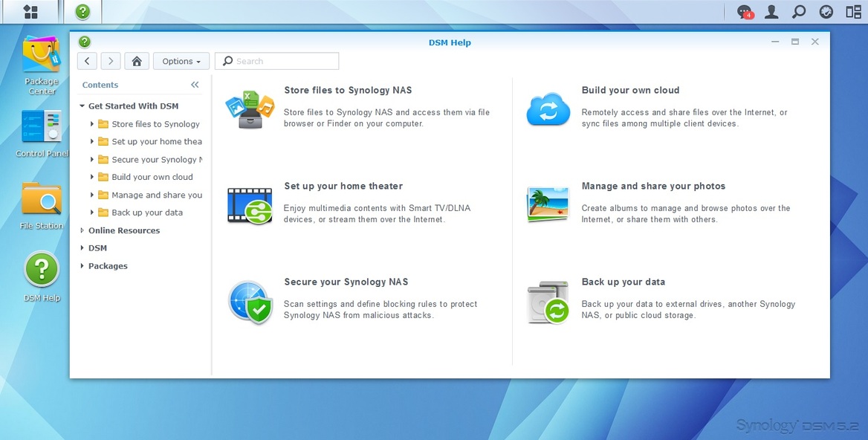Open the home theater film strip icon
This screenshot has width=868, height=440.
coord(250,205)
